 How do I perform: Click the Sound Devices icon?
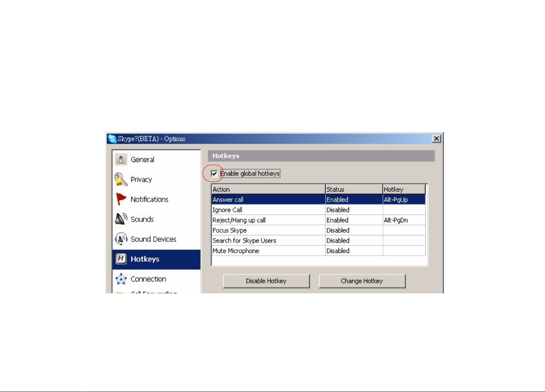point(121,239)
